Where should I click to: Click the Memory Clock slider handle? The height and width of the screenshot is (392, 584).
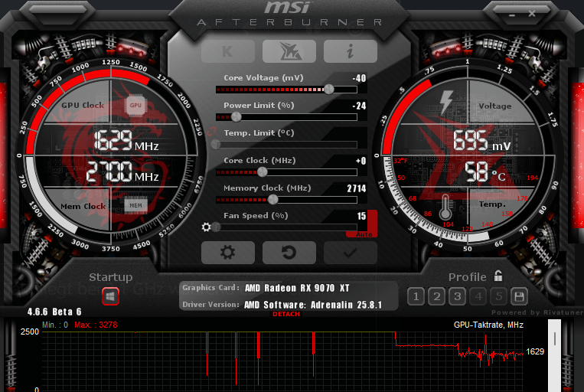click(x=272, y=199)
